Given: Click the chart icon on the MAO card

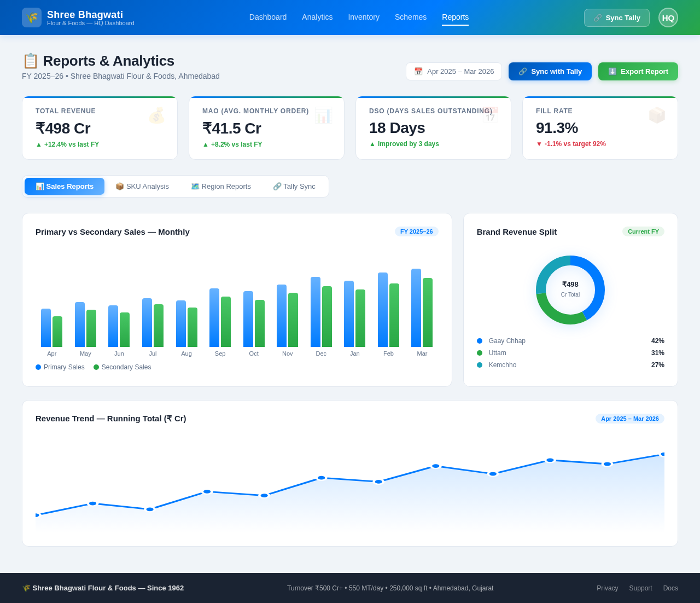Looking at the screenshot, I should [323, 115].
